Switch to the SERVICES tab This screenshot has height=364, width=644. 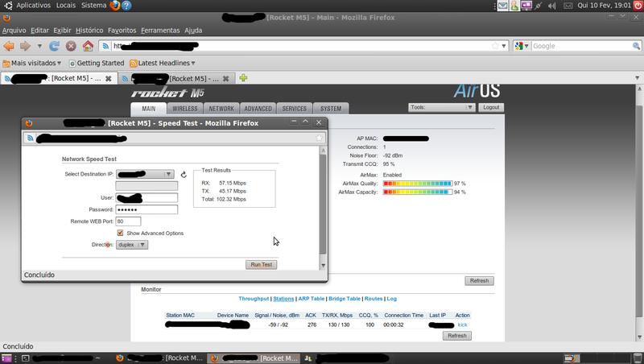(294, 109)
